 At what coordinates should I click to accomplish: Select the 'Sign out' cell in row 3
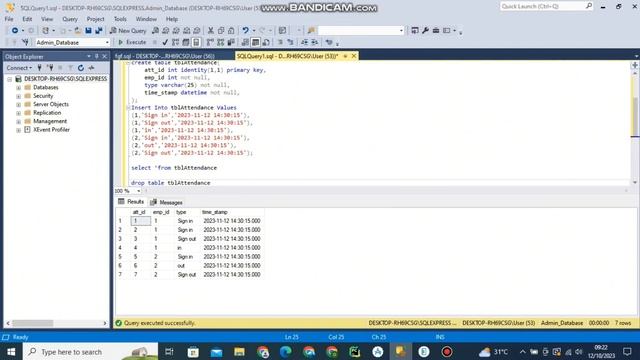(187, 239)
